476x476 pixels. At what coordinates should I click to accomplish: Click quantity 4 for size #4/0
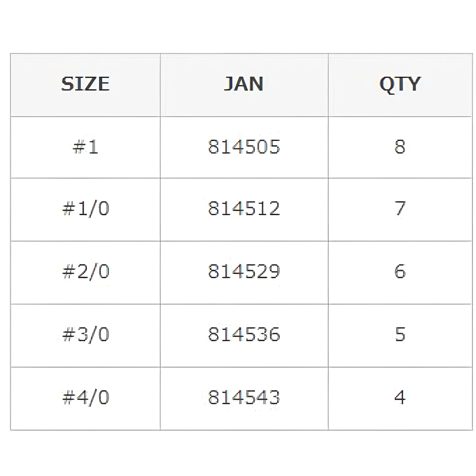coord(400,397)
